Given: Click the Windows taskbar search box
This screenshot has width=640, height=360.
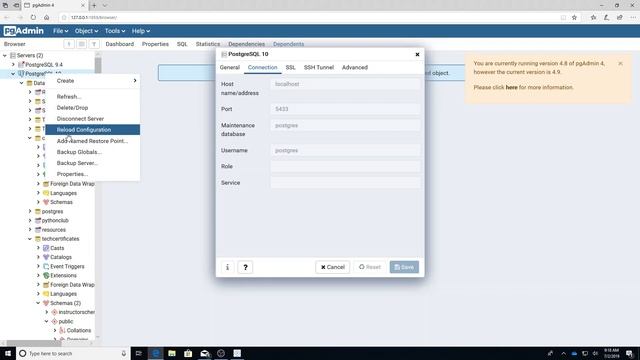Looking at the screenshot, I should click(x=73, y=353).
